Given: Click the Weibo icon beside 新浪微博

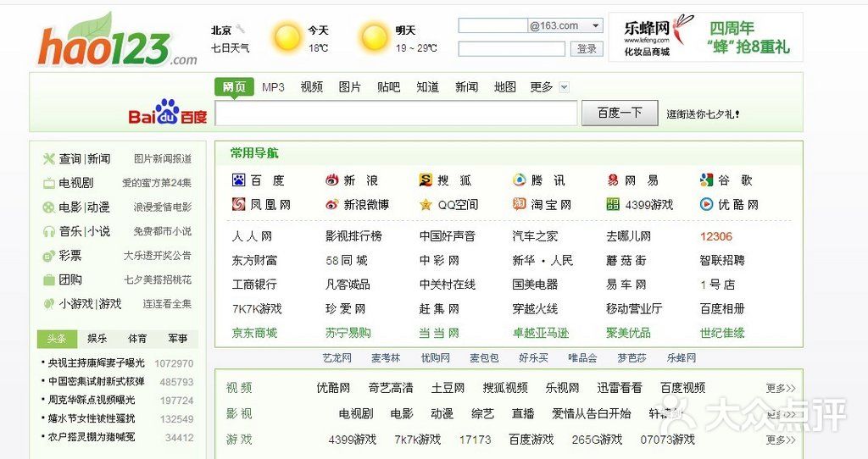Looking at the screenshot, I should 332,204.
